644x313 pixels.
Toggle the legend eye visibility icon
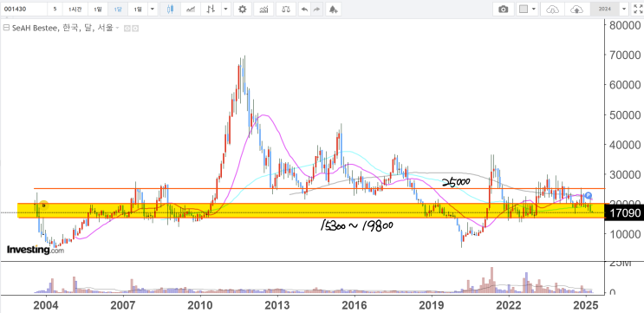127,29
